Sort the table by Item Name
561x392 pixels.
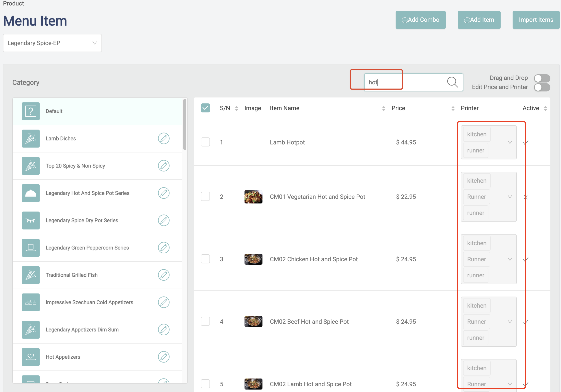coord(384,109)
